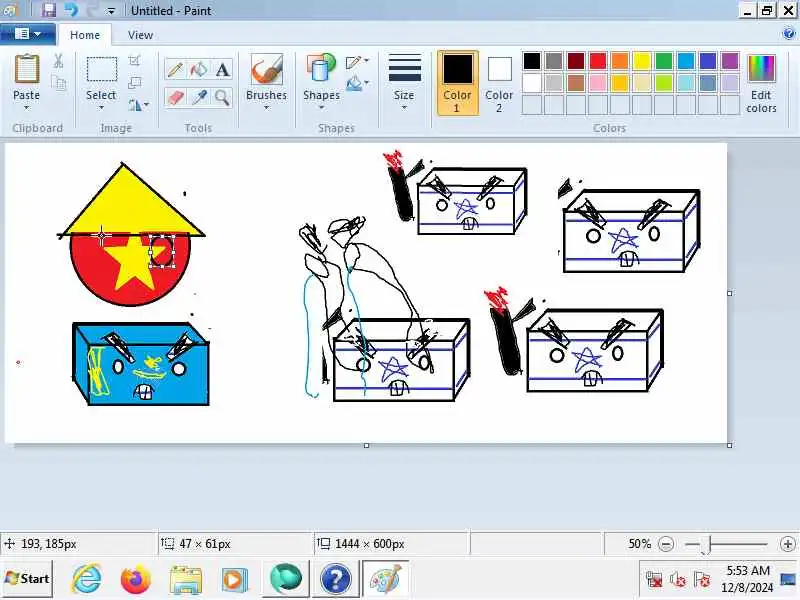Viewport: 800px width, 600px height.
Task: Click the 50% zoom level text
Action: click(x=639, y=544)
